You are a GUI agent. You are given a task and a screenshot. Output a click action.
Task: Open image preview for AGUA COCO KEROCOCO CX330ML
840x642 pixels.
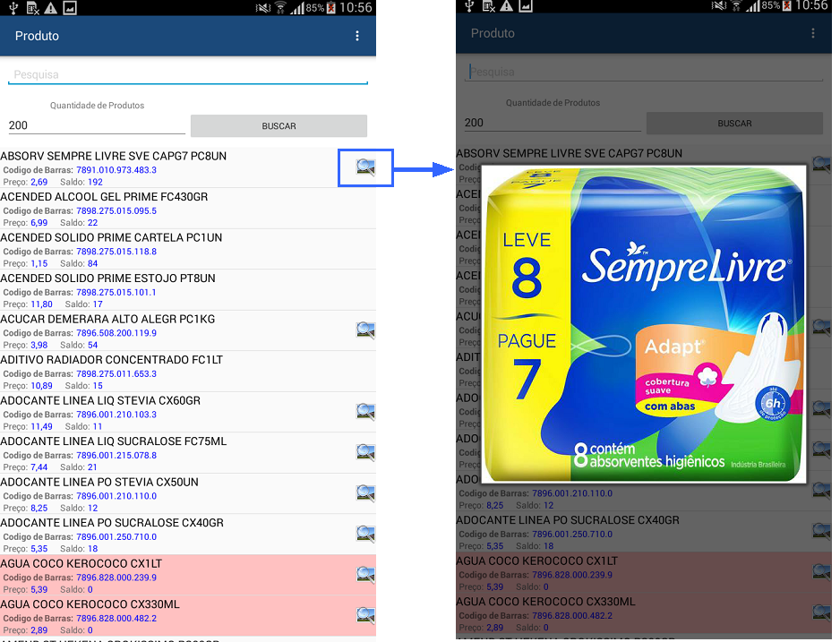pyautogui.click(x=366, y=615)
